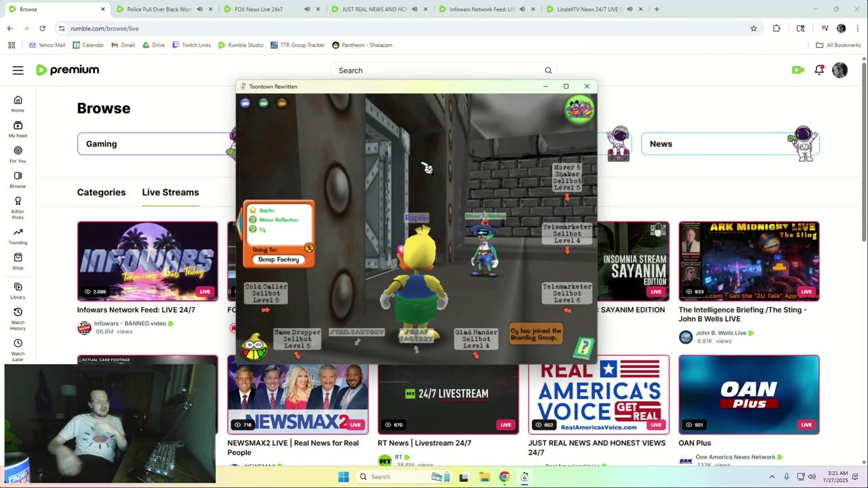Open the NEWSMAX2 LIVE stream thumbnail
This screenshot has height=488, width=868.
click(x=298, y=394)
